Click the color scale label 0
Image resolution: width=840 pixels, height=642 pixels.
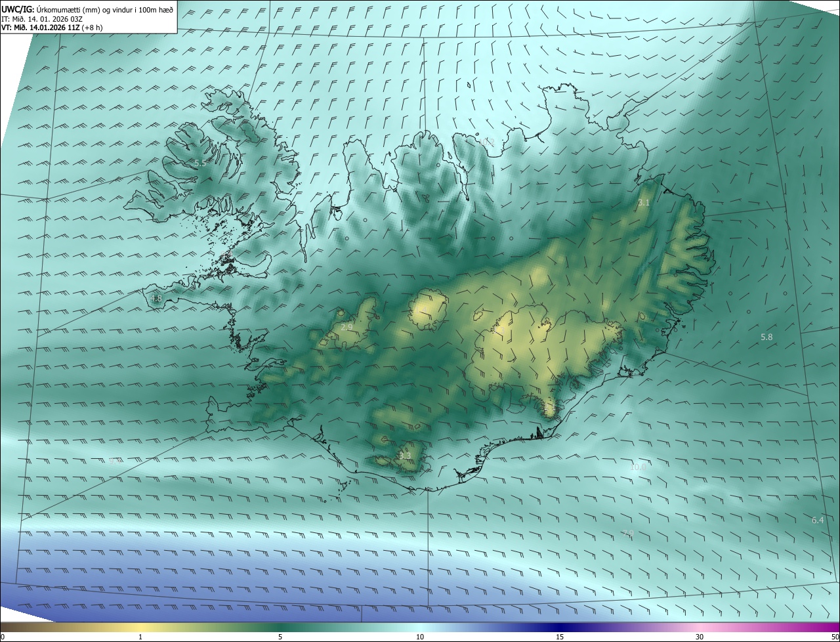coord(3,637)
